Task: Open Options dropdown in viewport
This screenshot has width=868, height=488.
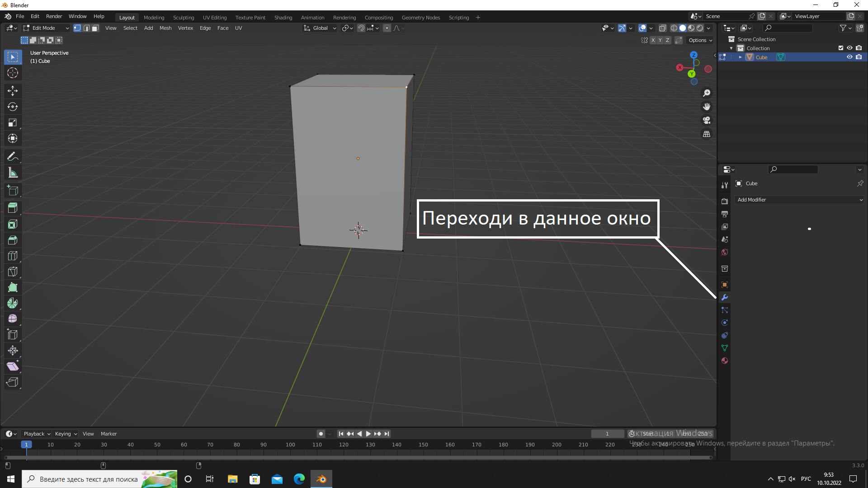Action: (700, 40)
